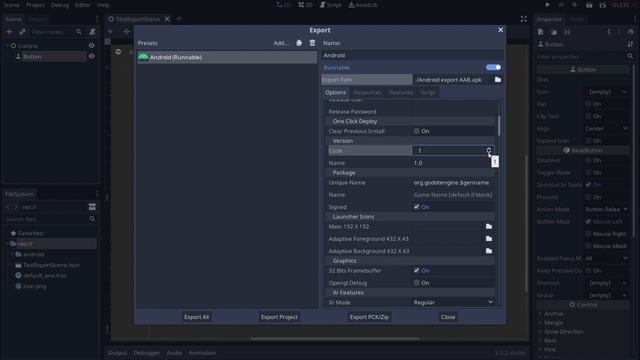Search icon in Scene filter nodes field

coord(79,32)
